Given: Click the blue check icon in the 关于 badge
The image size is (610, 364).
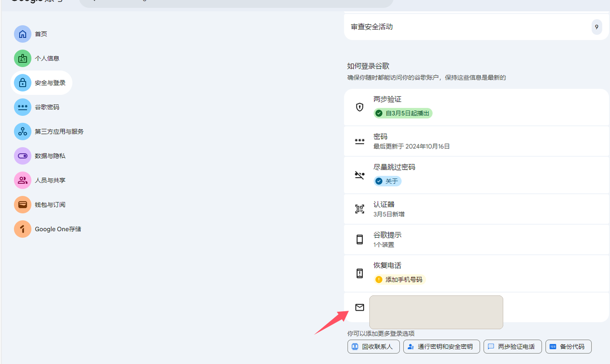Looking at the screenshot, I should point(379,181).
